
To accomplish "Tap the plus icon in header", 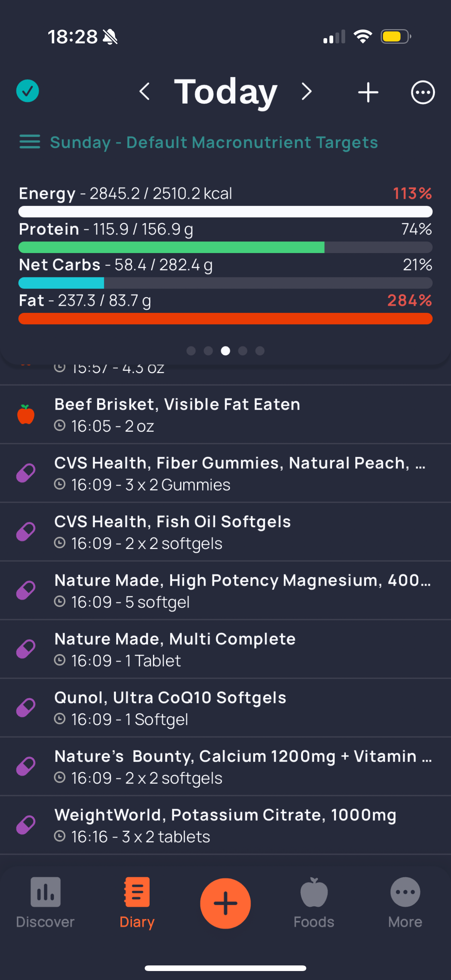I will coord(368,92).
